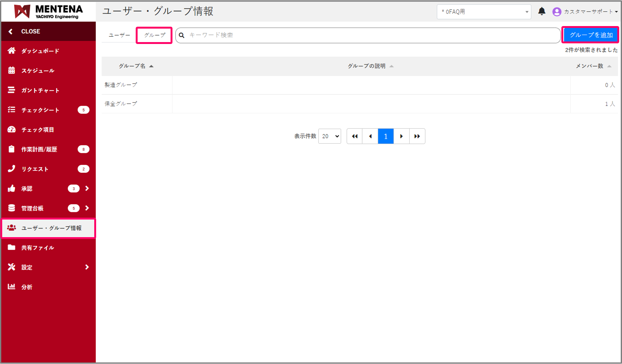The width and height of the screenshot is (622, 364).
Task: Change the 表示件数 page size dropdown
Action: pyautogui.click(x=329, y=136)
